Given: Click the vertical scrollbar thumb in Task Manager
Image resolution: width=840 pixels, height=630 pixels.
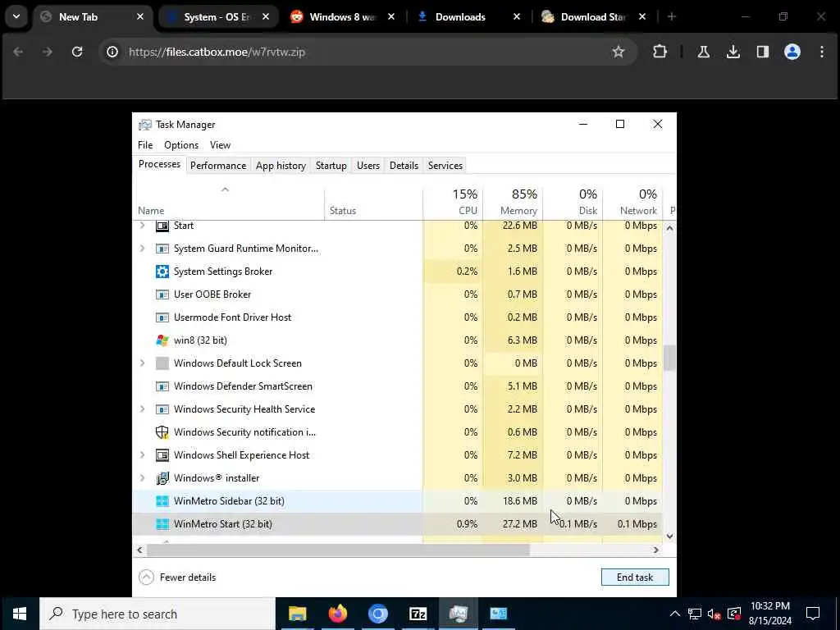Looking at the screenshot, I should click(x=669, y=358).
